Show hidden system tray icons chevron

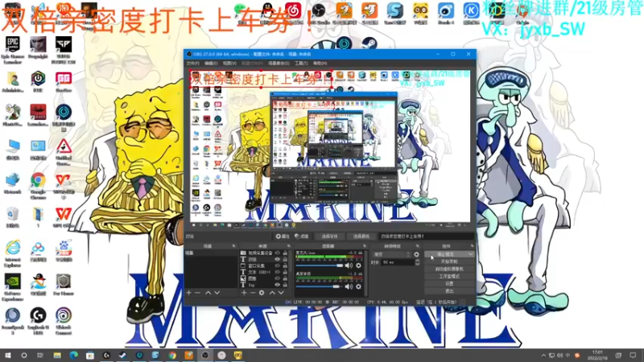coord(543,356)
